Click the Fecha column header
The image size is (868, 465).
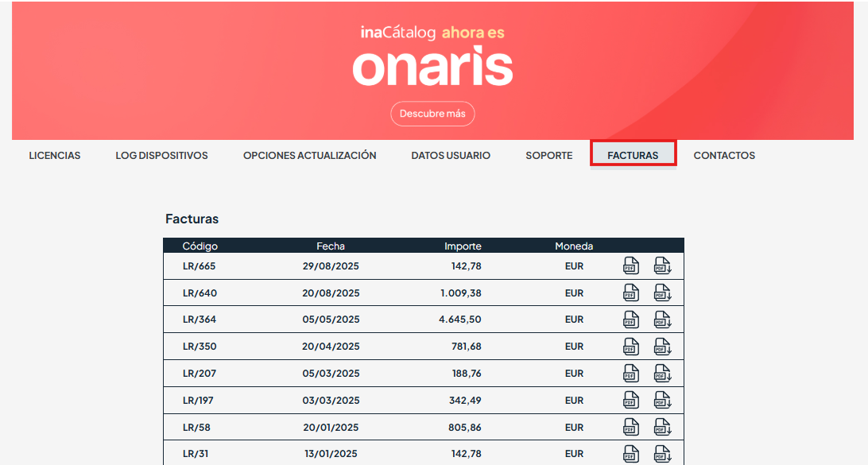[x=331, y=246]
